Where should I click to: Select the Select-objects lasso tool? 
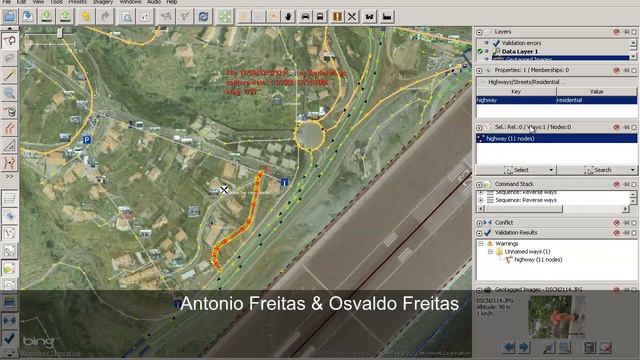coord(9,40)
